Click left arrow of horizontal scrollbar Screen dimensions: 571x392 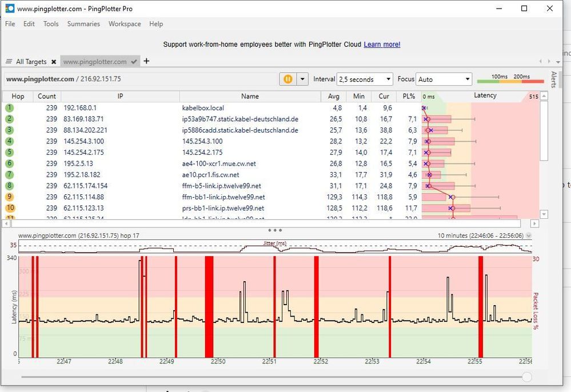pos(7,223)
